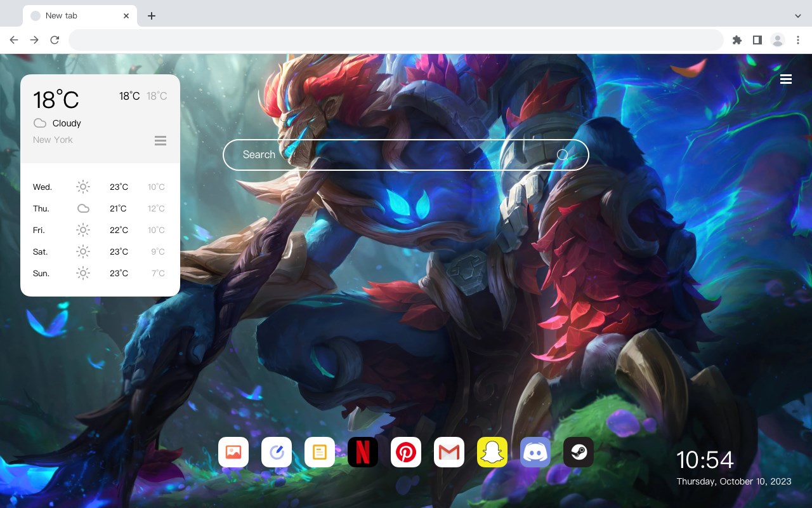Viewport: 812px width, 508px height.
Task: Add a new browser tab
Action: pos(151,16)
